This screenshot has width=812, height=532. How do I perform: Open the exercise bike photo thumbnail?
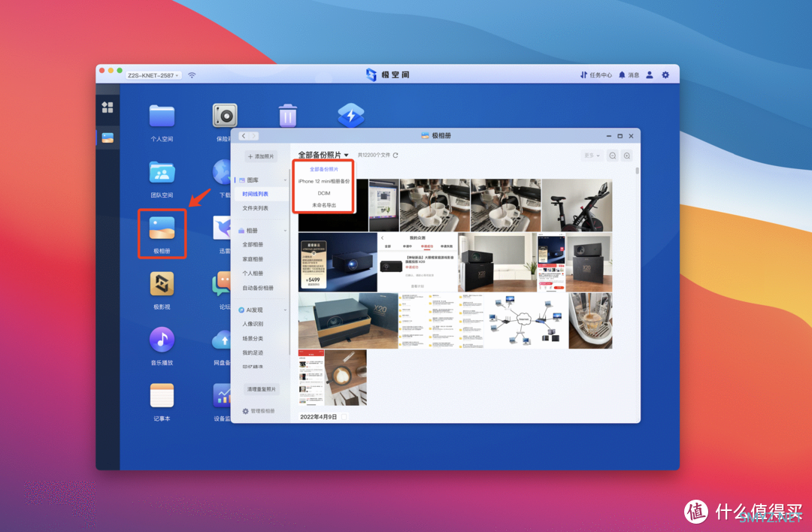coord(577,205)
